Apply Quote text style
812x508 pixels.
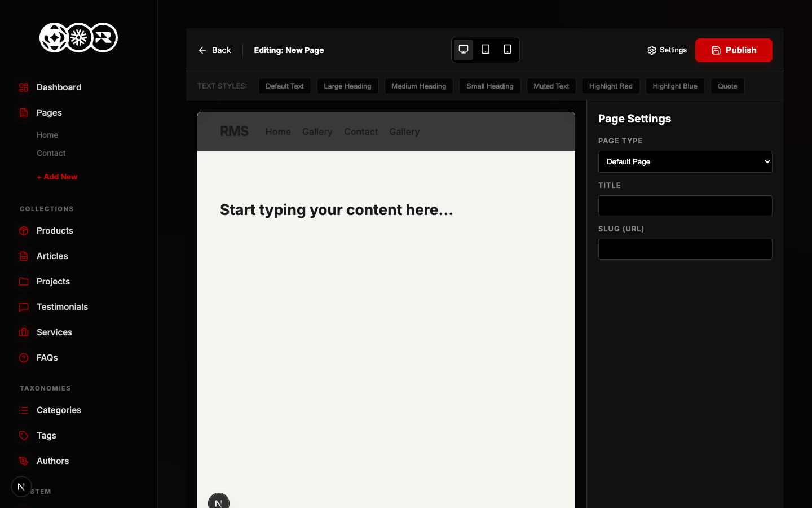[727, 86]
